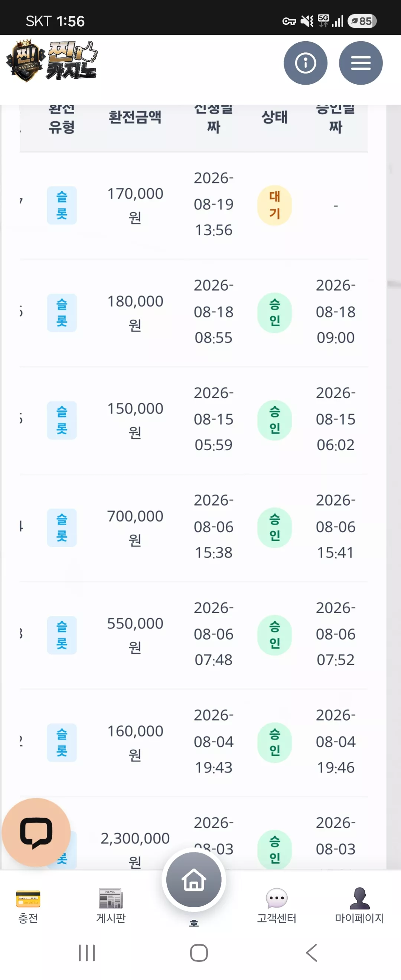Open the info circle icon

[305, 63]
